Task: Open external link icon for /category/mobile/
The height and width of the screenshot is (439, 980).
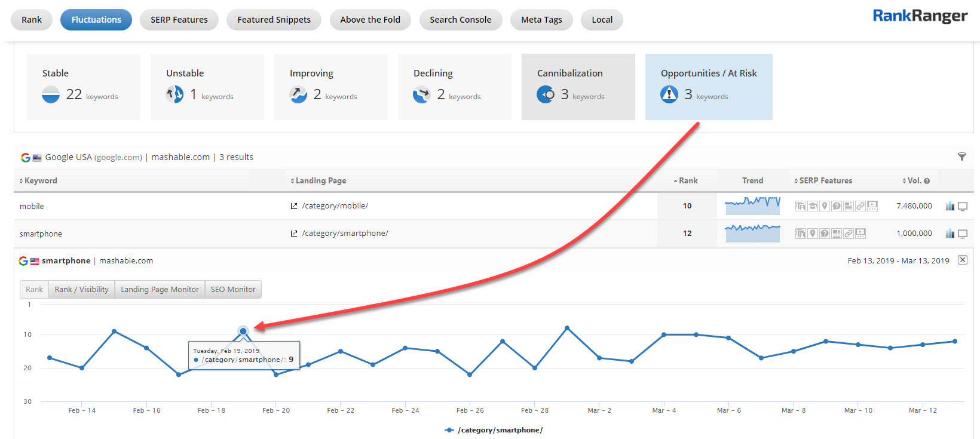Action: pos(294,206)
